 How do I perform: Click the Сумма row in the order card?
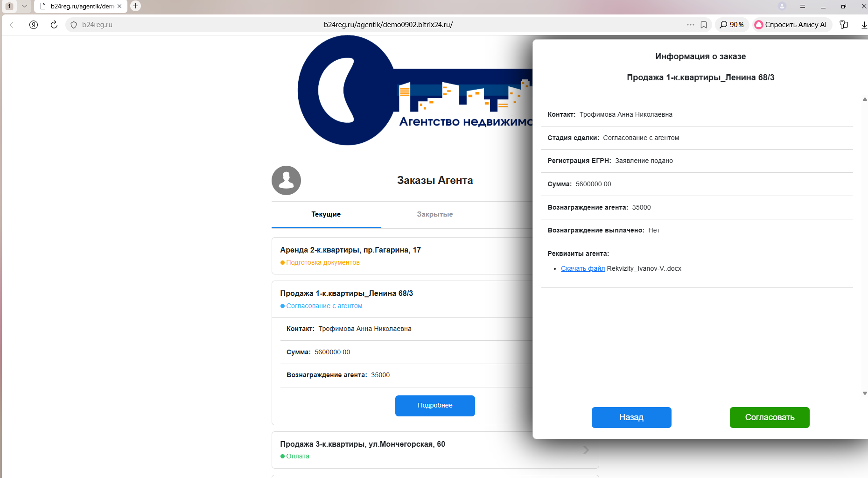coord(406,352)
